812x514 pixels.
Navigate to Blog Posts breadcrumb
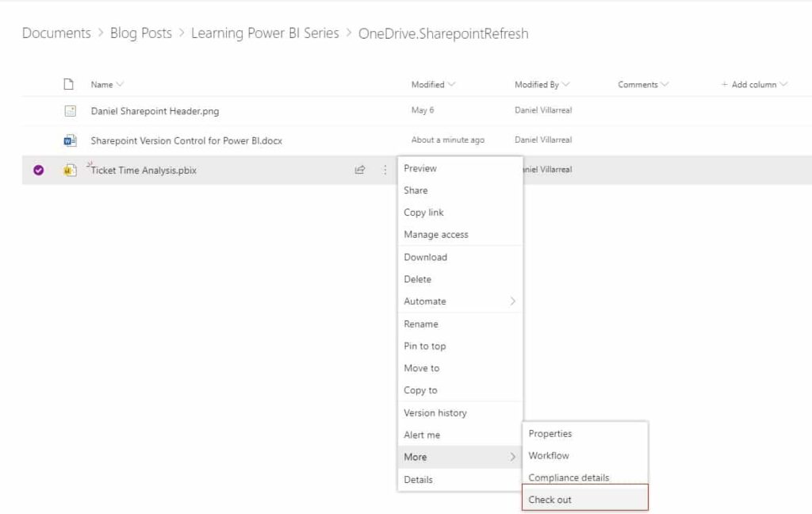(141, 33)
